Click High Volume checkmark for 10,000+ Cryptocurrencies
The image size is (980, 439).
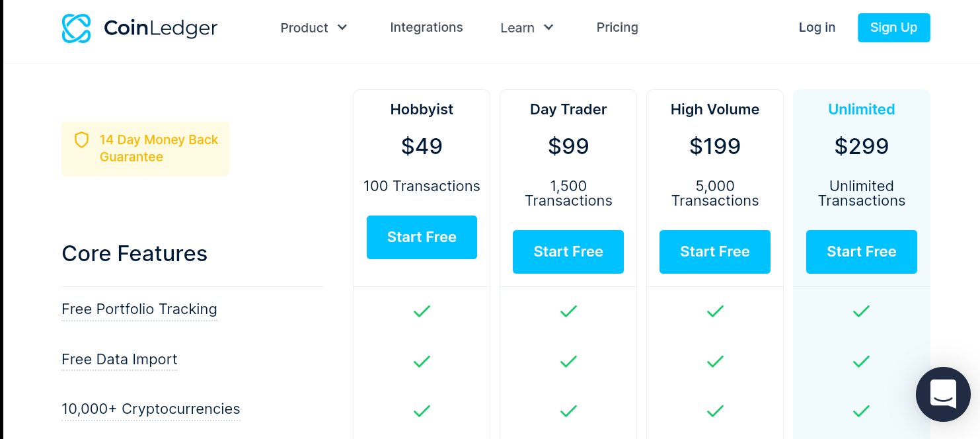pyautogui.click(x=715, y=411)
